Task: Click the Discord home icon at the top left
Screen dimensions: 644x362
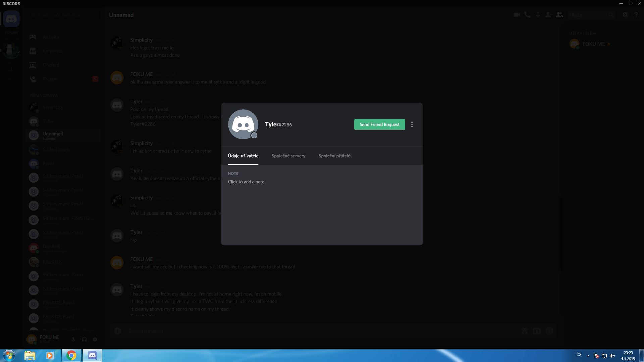Action: [11, 19]
